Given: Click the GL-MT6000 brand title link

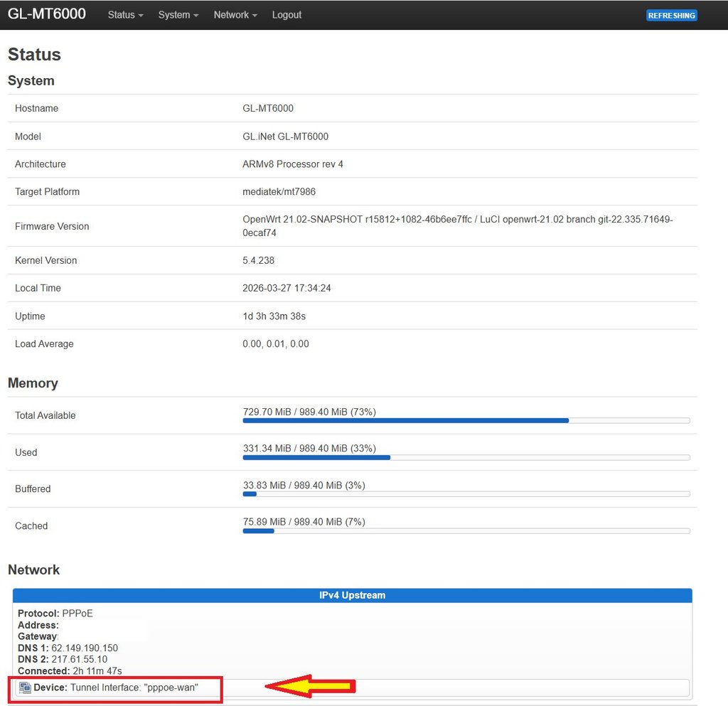Looking at the screenshot, I should [47, 14].
